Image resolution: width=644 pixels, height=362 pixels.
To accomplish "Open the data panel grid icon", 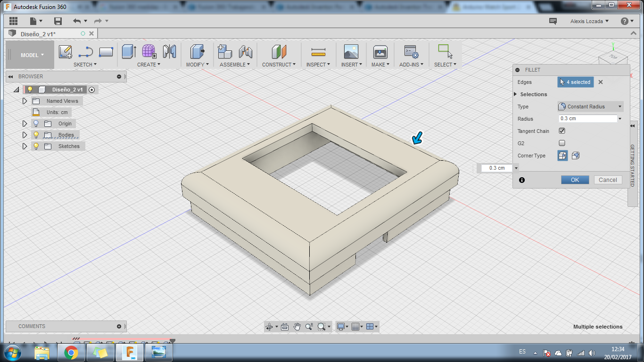I will coord(13,21).
